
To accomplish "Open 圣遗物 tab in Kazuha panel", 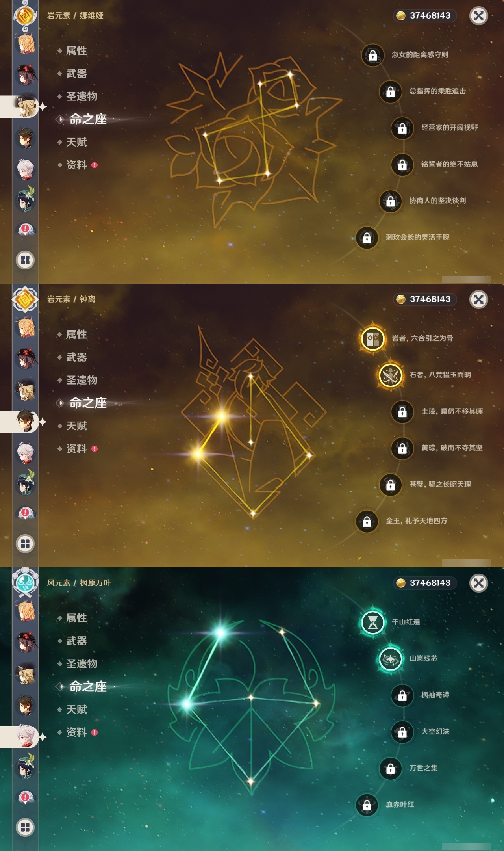I will point(82,664).
